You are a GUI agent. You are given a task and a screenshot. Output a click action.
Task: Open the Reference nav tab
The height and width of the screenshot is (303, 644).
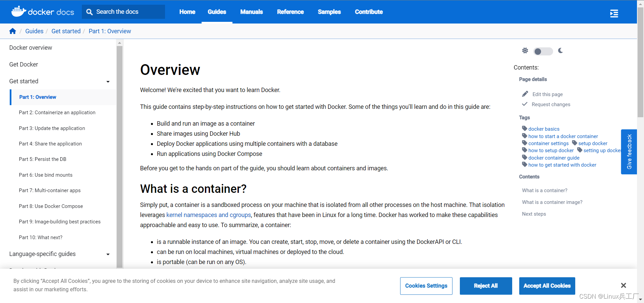pos(290,12)
